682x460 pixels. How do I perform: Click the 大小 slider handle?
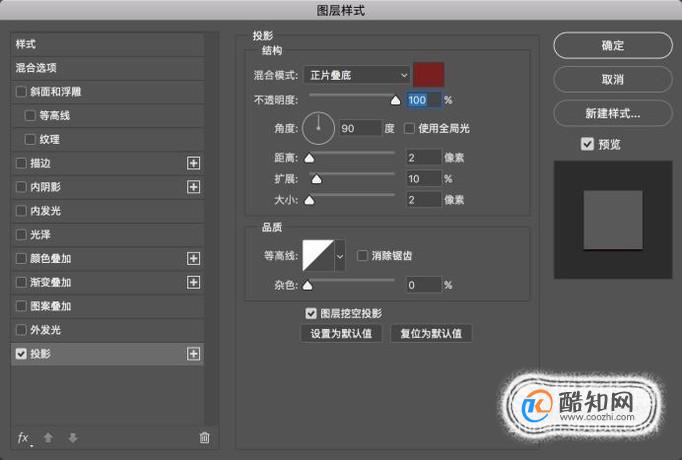[309, 200]
